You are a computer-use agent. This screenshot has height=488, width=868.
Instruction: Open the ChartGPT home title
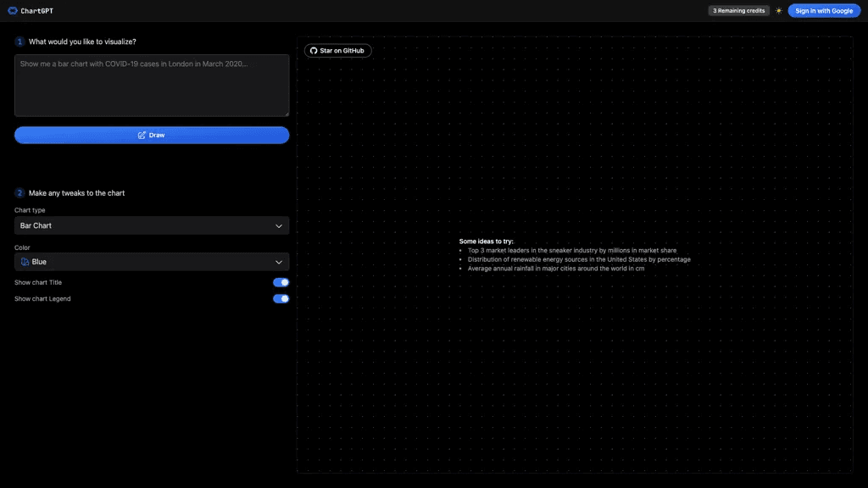click(x=37, y=10)
